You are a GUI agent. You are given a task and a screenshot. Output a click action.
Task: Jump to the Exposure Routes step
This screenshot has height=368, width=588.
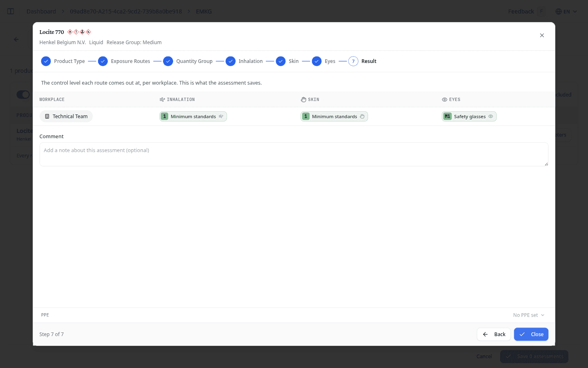(x=124, y=61)
